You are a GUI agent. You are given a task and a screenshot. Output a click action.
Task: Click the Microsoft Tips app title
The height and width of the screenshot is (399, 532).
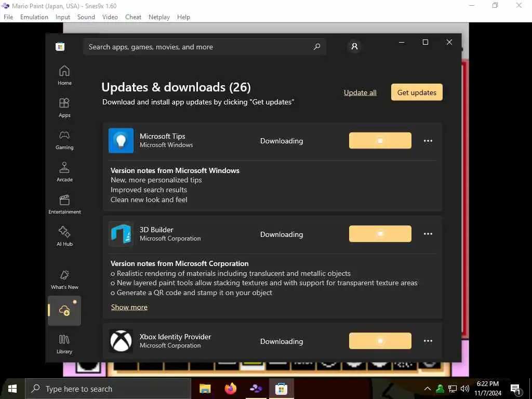pos(163,136)
